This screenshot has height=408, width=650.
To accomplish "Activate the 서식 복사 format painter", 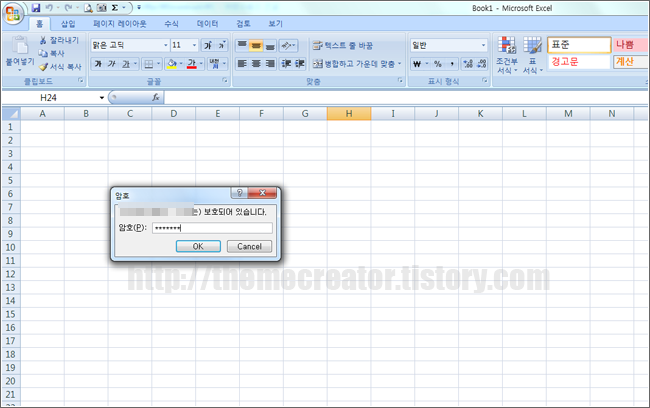I will [60, 66].
